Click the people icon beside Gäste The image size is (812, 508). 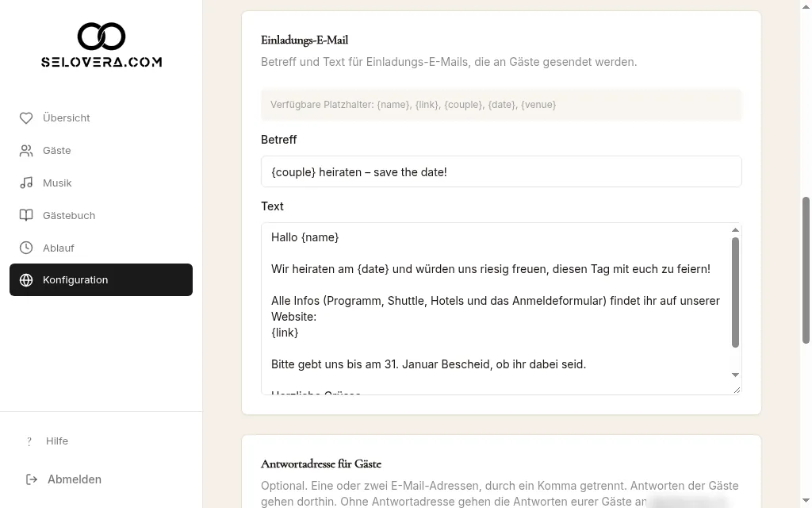tap(26, 151)
